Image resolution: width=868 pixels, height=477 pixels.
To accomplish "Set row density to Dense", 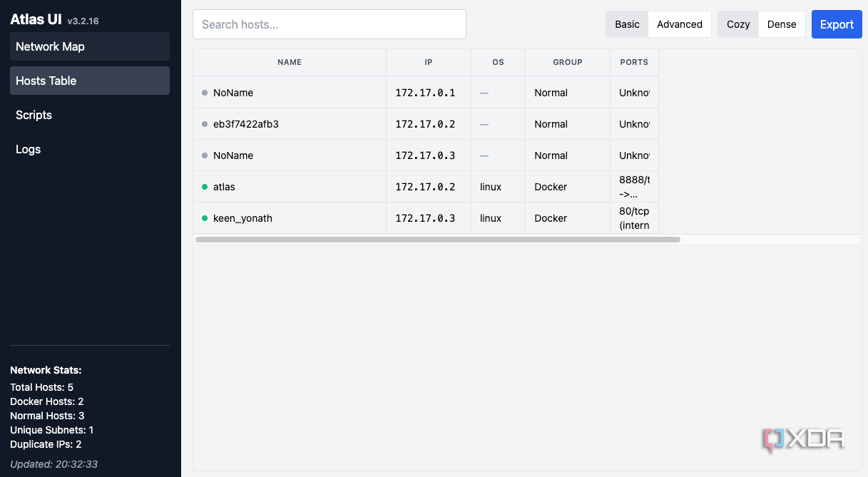I will (x=782, y=24).
